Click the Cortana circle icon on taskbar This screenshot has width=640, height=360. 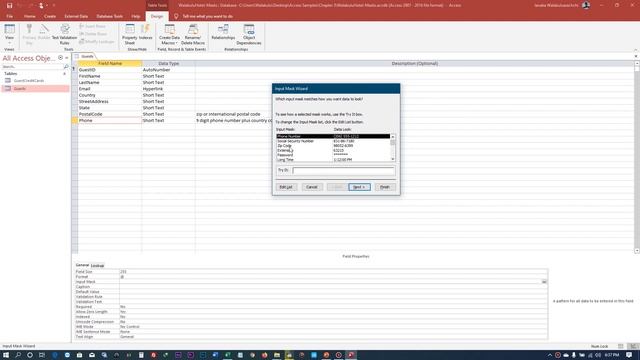[30, 355]
